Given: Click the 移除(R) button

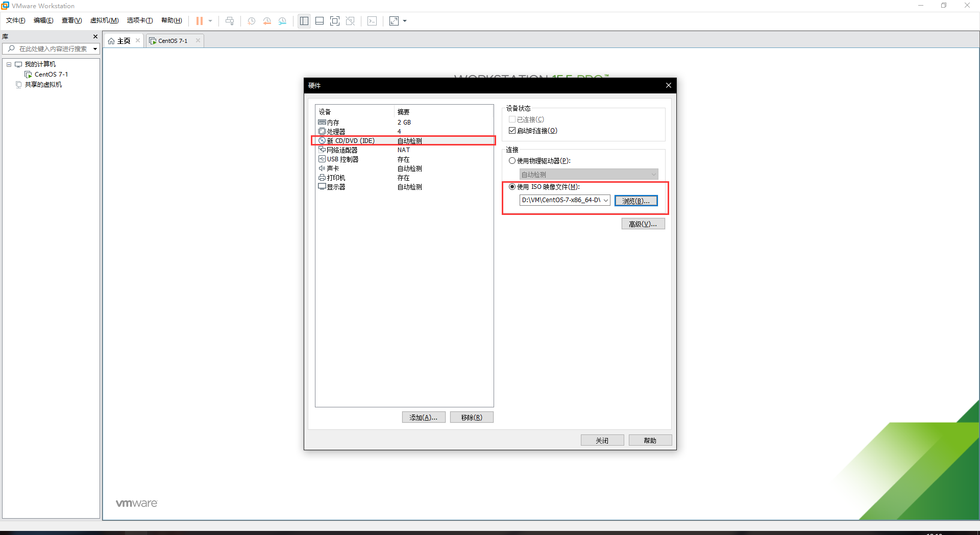Looking at the screenshot, I should point(472,417).
